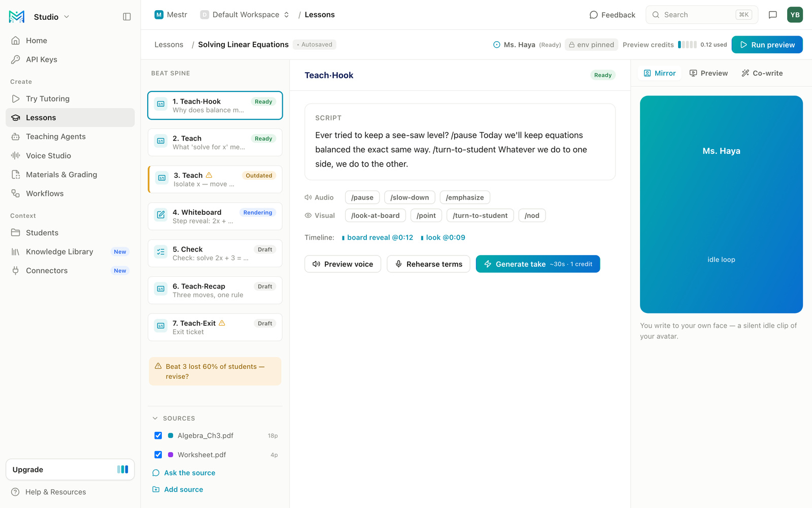This screenshot has width=812, height=508.
Task: Click the Mestr breadcrumb
Action: pyautogui.click(x=171, y=15)
